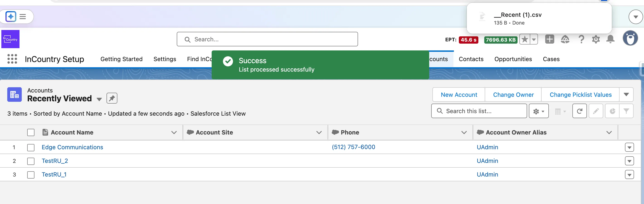Open the App Launcher grid icon
The width and height of the screenshot is (644, 204).
(12, 59)
